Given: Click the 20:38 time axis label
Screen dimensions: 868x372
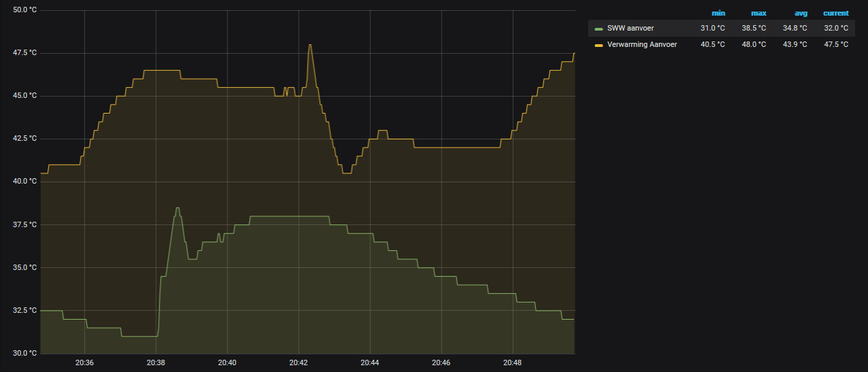Looking at the screenshot, I should coord(156,363).
